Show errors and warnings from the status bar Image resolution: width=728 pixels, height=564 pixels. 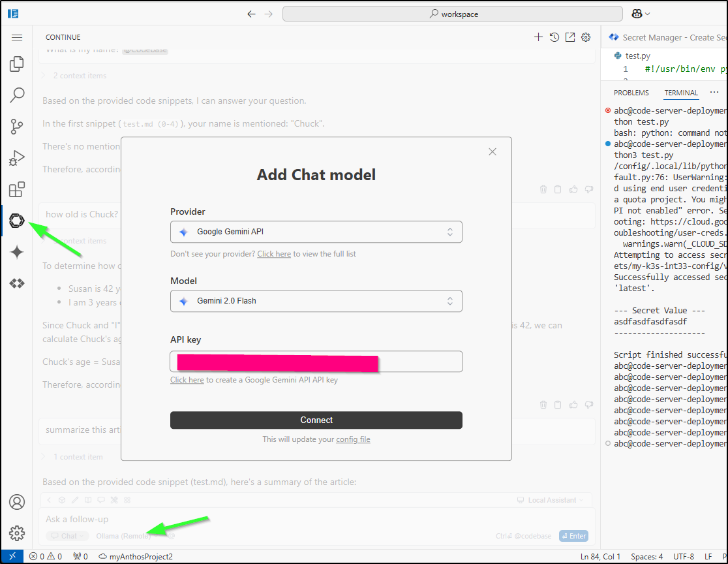(46, 557)
